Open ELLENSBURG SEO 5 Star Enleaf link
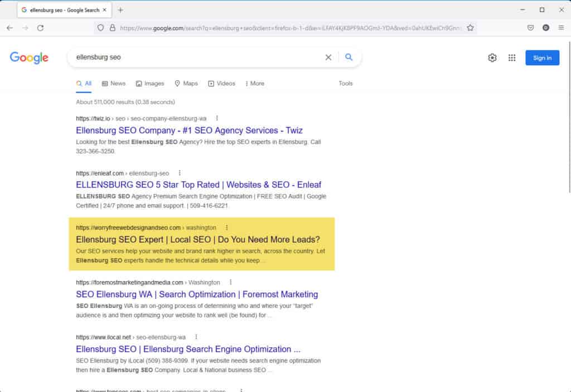Screen dimensions: 571x392 tap(199, 185)
